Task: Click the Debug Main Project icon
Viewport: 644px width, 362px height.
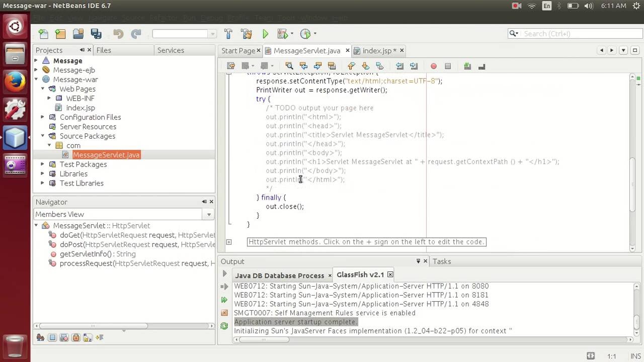Action: (x=283, y=34)
